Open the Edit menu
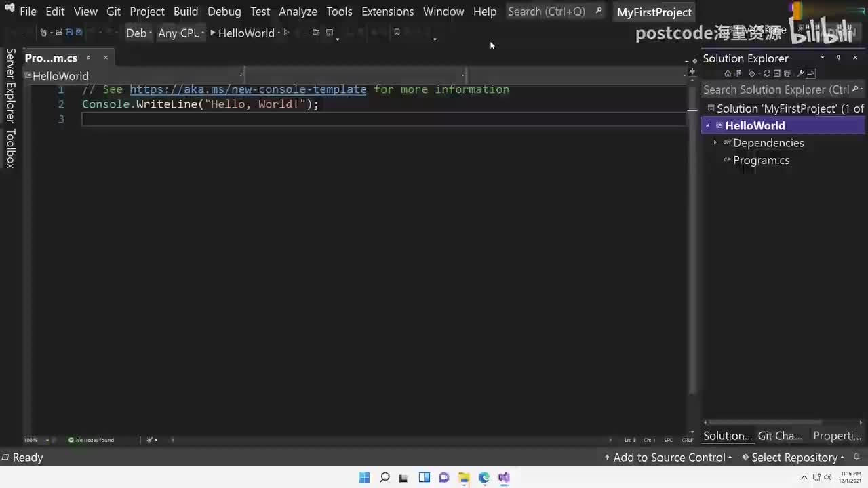This screenshot has height=488, width=868. pos(55,12)
